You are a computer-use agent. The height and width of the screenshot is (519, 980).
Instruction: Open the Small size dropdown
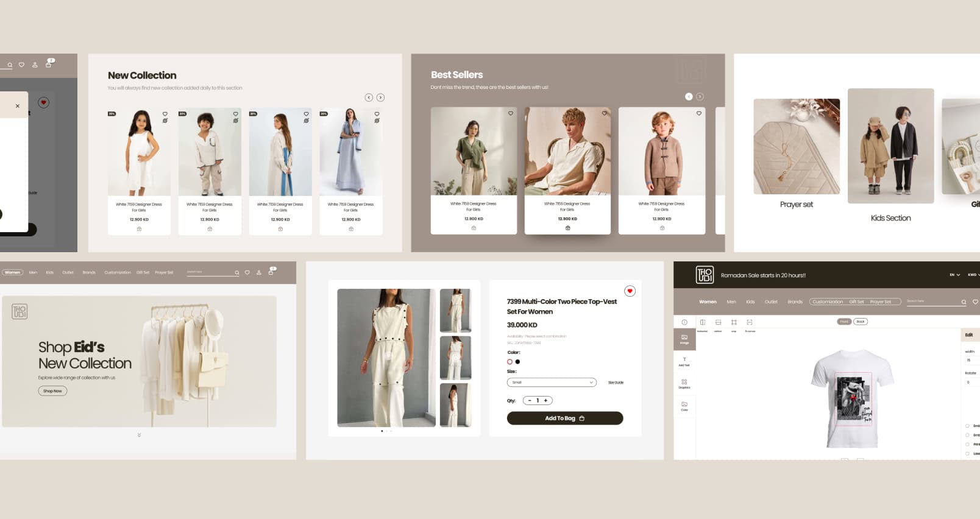pyautogui.click(x=552, y=383)
